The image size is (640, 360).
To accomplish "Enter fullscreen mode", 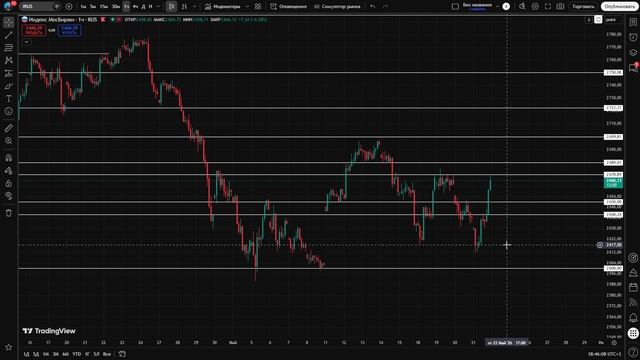I will 548,7.
